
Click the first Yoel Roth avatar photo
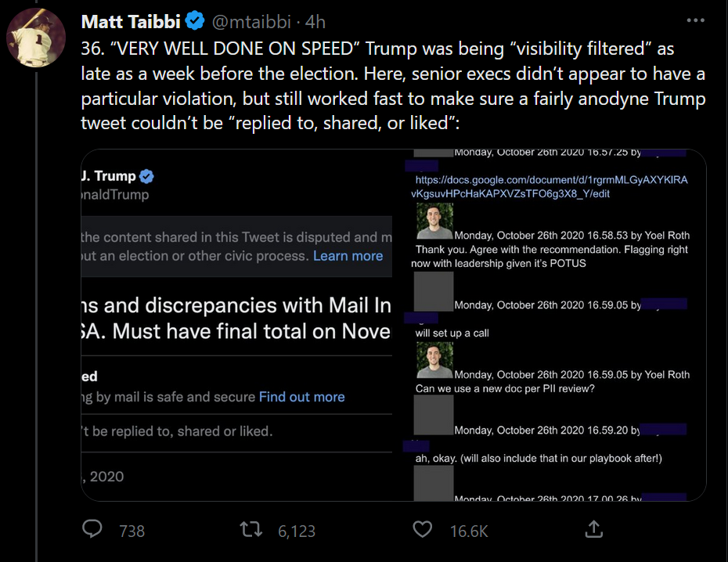pos(434,222)
